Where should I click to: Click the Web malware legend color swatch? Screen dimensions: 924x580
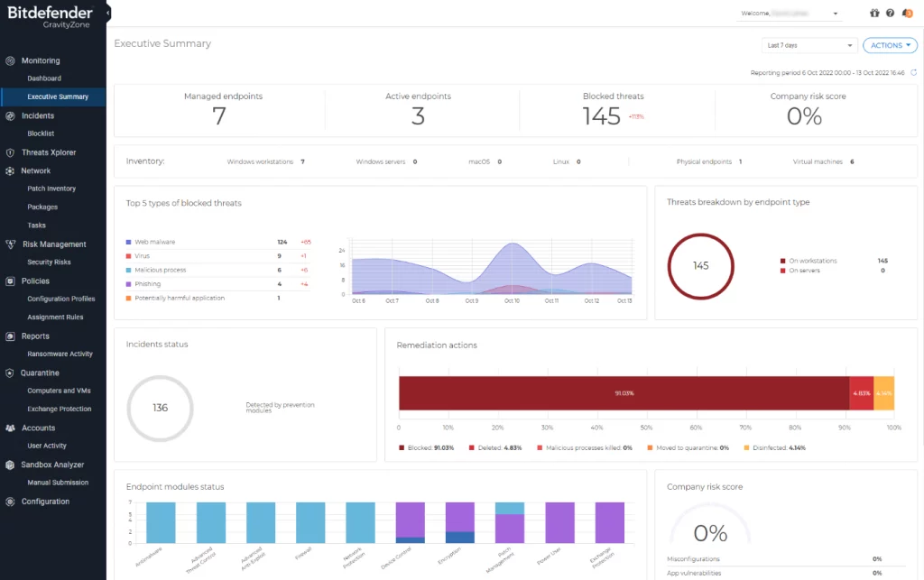point(129,242)
